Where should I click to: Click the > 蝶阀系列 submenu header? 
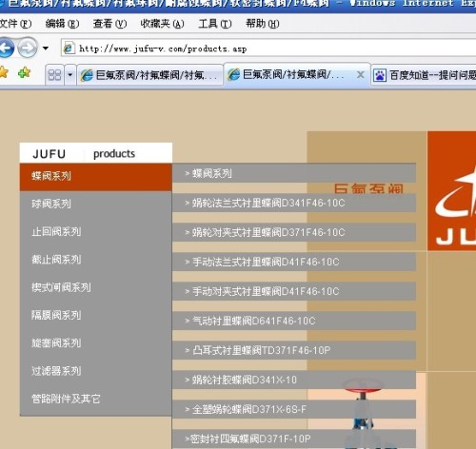pyautogui.click(x=294, y=173)
